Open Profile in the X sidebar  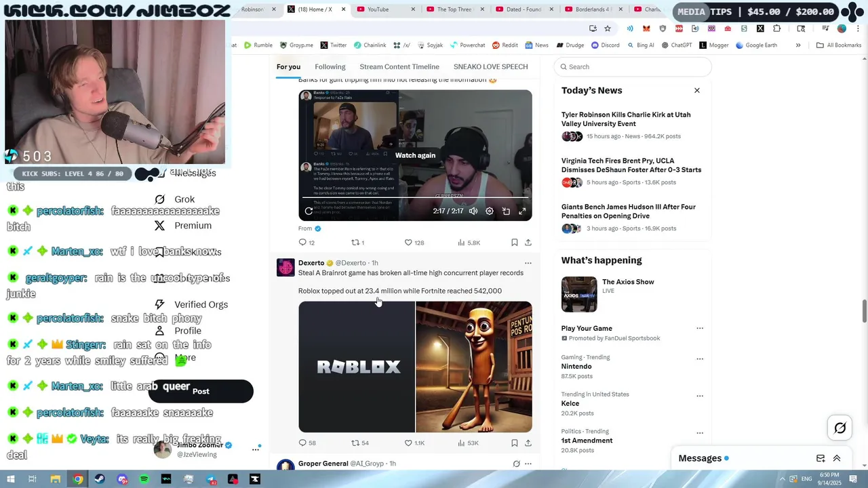178,331
